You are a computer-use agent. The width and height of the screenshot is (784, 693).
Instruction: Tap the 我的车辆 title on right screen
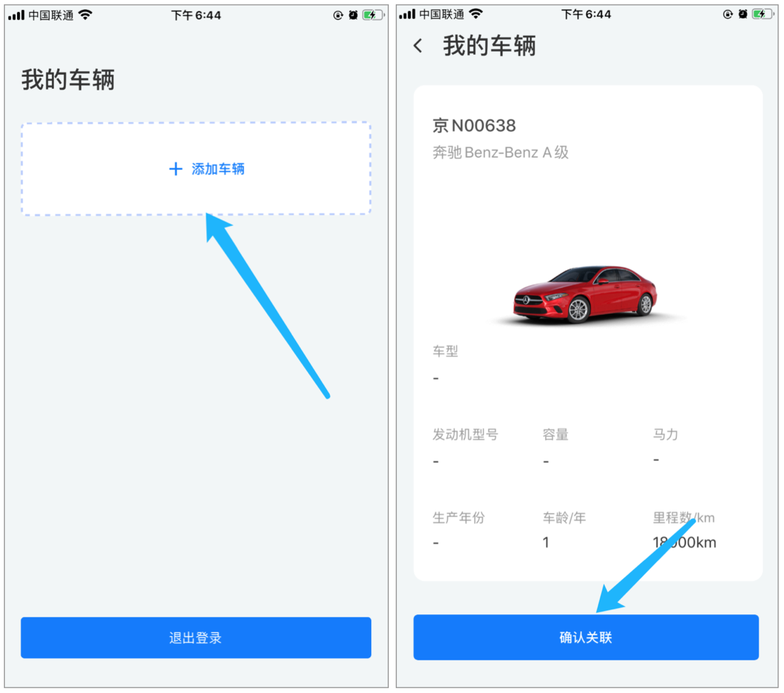[489, 45]
